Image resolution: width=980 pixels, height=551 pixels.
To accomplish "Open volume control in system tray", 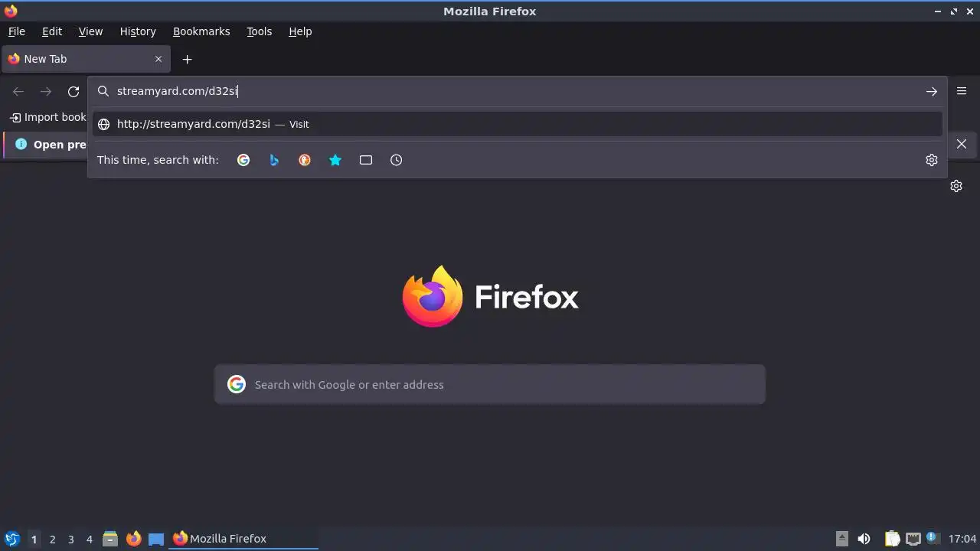I will (x=864, y=539).
